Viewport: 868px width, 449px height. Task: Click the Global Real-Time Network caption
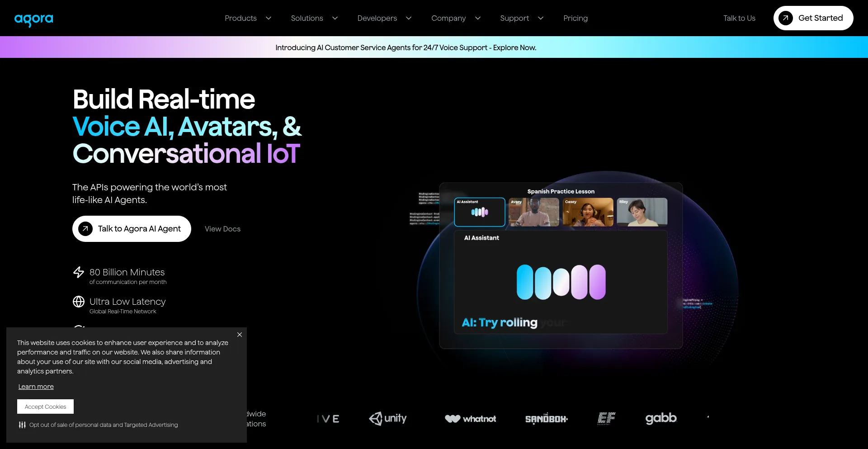(123, 312)
